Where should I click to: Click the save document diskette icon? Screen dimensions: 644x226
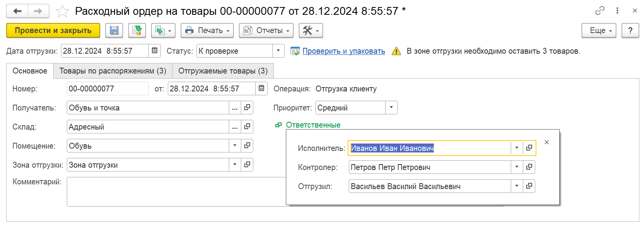[x=114, y=30]
